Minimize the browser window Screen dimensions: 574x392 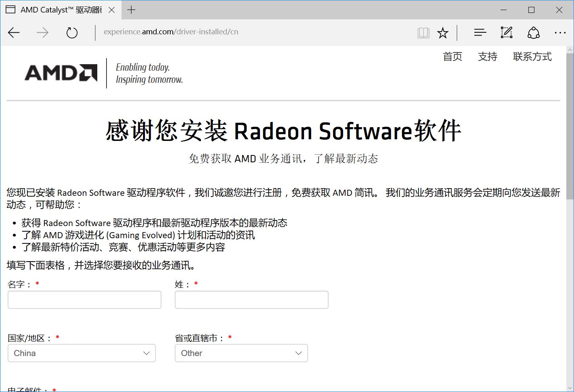pyautogui.click(x=503, y=10)
